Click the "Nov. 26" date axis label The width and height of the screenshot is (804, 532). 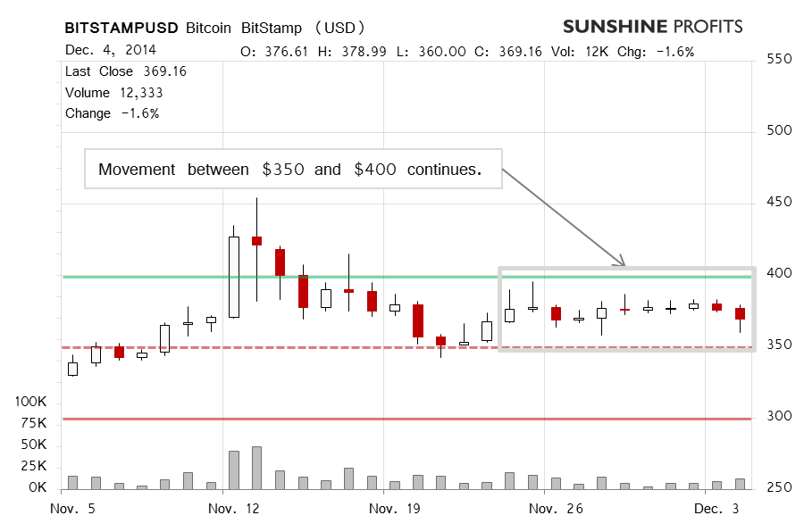556,509
